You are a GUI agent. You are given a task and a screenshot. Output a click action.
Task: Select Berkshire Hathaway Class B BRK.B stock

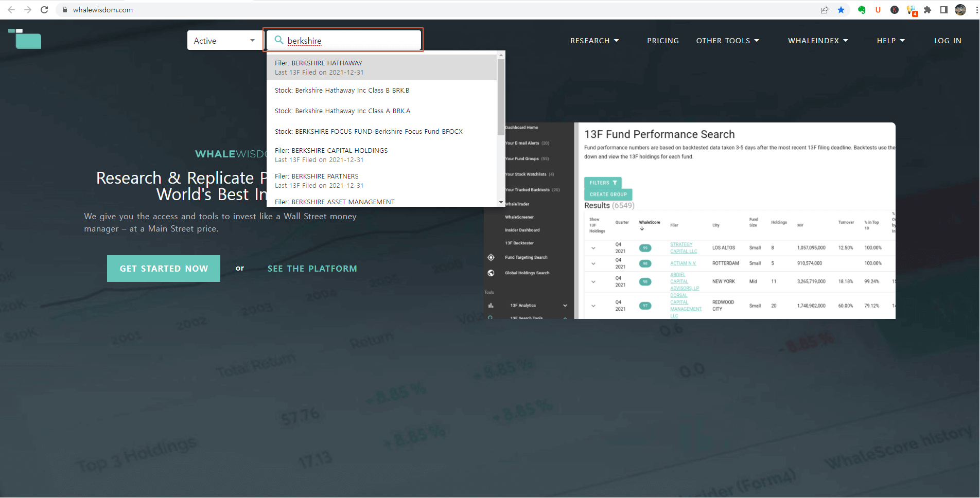coord(382,91)
